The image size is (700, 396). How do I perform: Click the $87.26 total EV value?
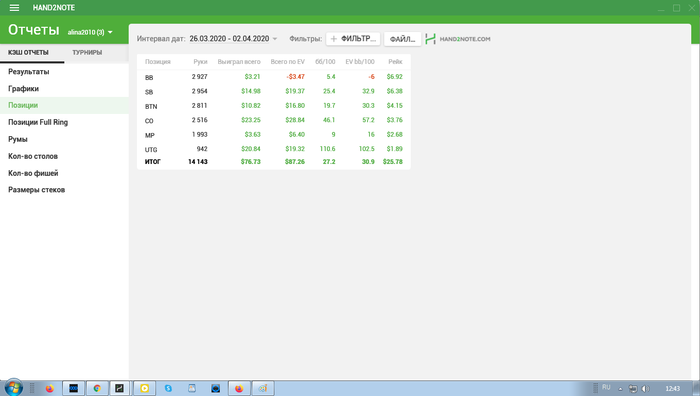point(295,162)
